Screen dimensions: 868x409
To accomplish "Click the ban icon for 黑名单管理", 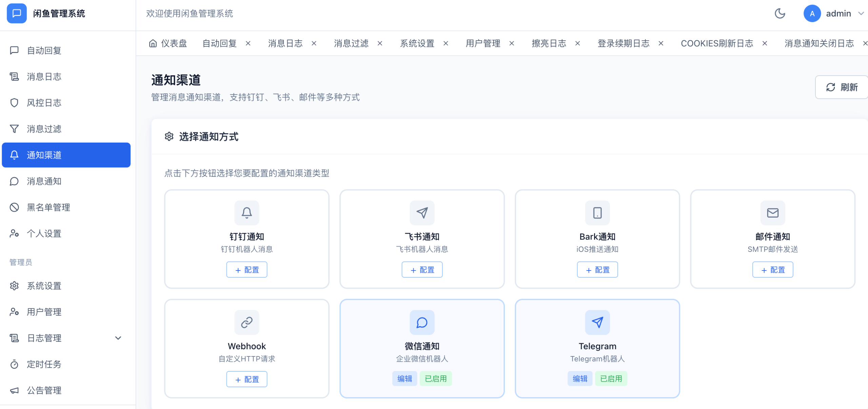I will [14, 207].
